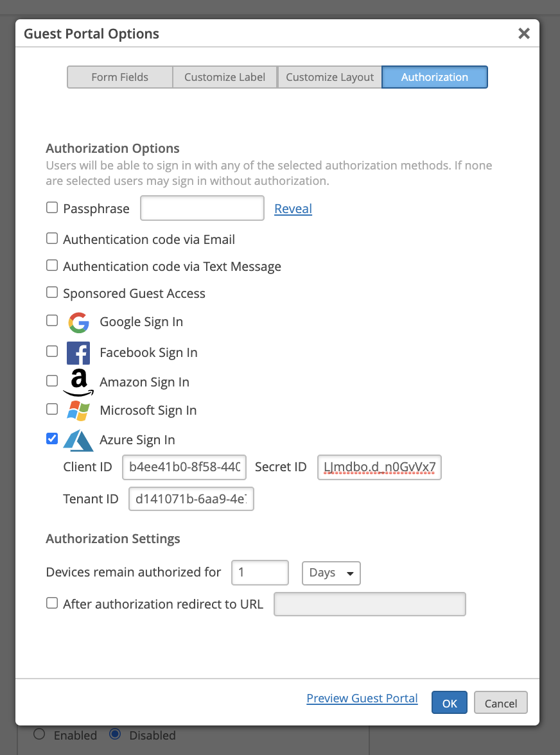Open the Customize Layout tab

point(329,77)
